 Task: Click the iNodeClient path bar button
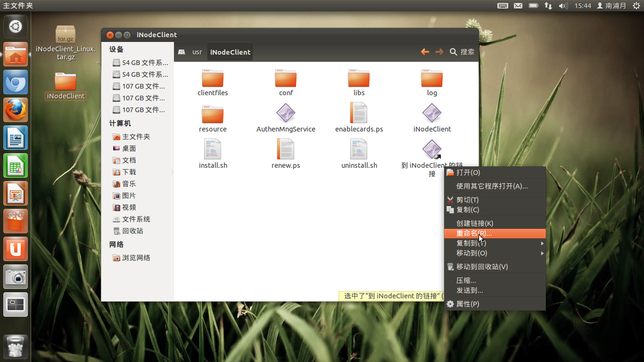click(x=230, y=52)
